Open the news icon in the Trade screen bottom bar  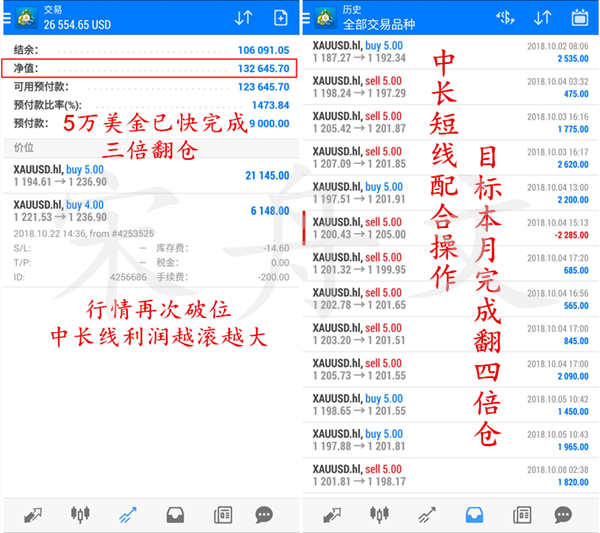pos(219,514)
